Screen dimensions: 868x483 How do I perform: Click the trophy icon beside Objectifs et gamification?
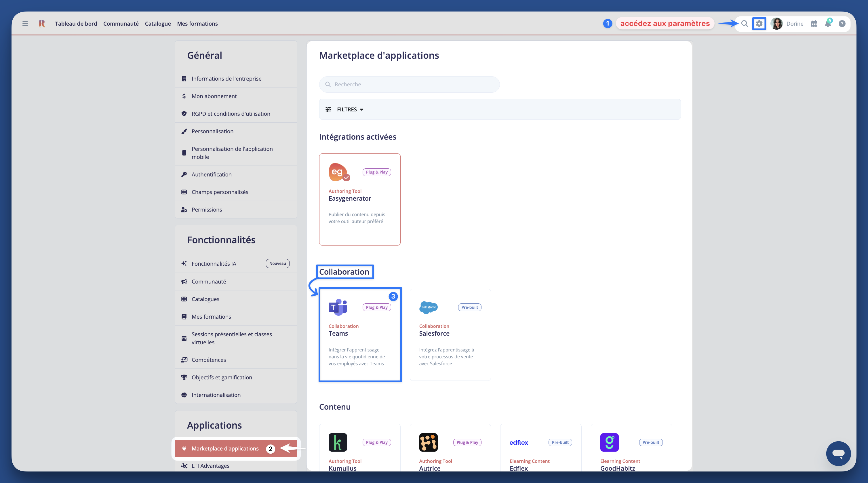tap(184, 377)
